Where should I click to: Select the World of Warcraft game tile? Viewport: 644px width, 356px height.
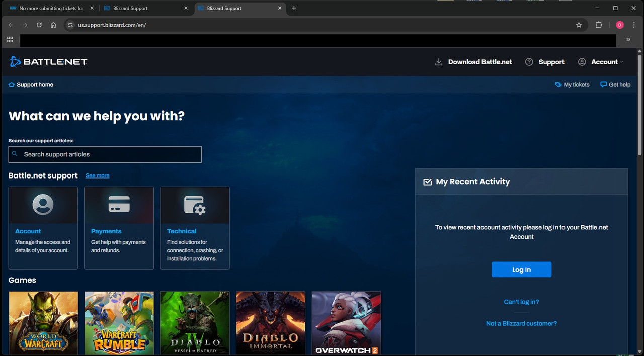pyautogui.click(x=43, y=323)
